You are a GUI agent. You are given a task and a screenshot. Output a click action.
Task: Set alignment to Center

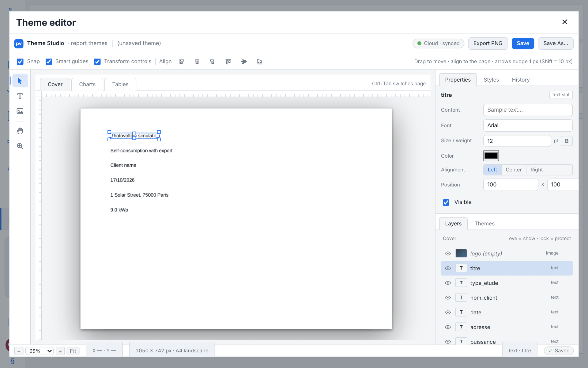pyautogui.click(x=514, y=170)
